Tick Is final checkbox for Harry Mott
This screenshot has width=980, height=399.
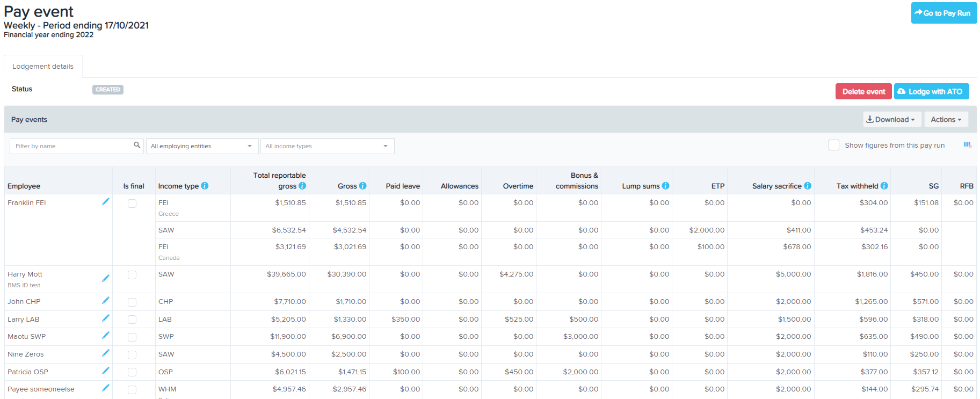132,275
